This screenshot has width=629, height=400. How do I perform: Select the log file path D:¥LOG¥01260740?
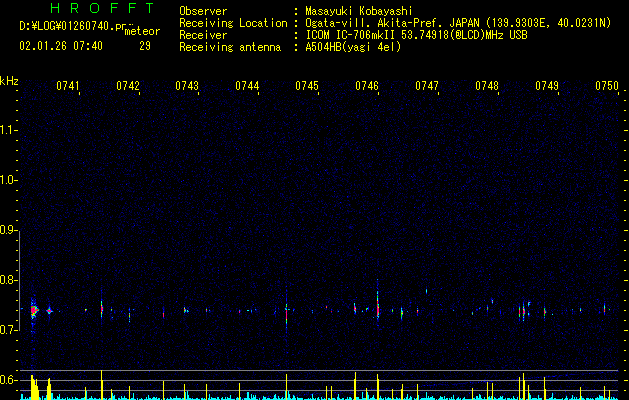pos(73,26)
